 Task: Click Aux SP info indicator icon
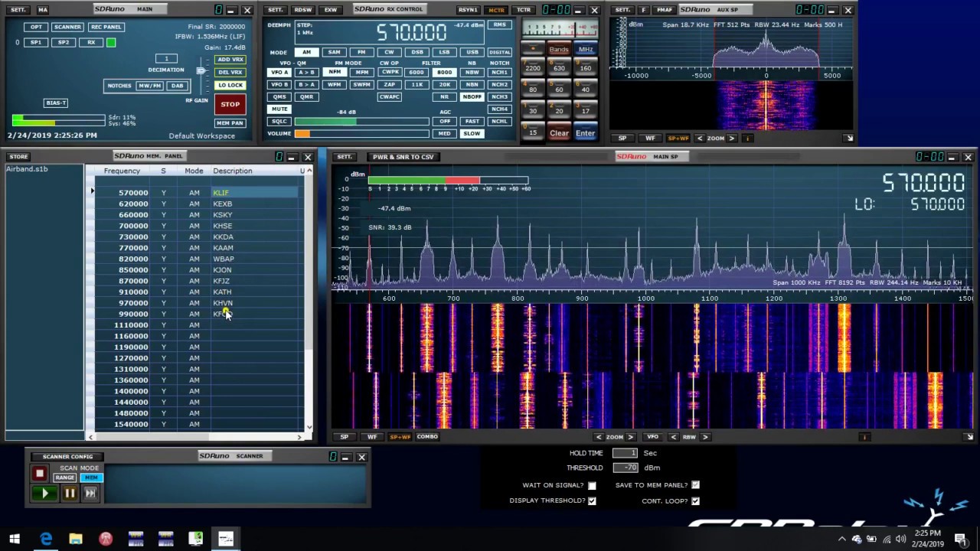click(x=748, y=139)
